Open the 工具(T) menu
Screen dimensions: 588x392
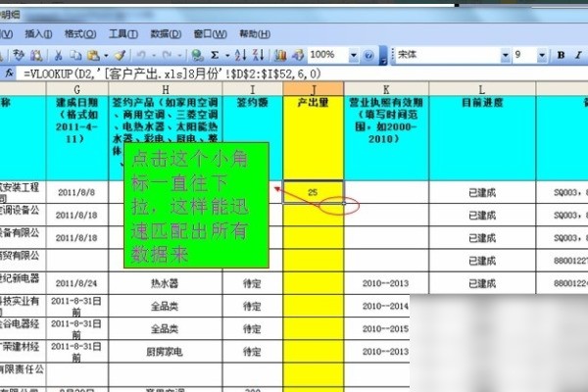[x=123, y=34]
